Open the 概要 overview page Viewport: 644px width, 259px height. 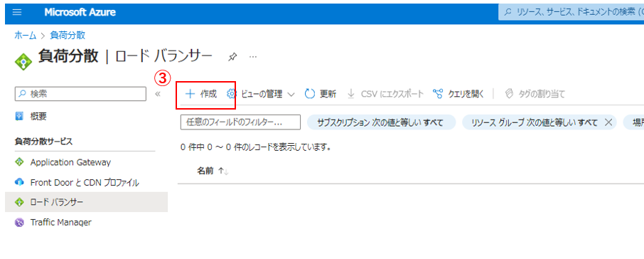pyautogui.click(x=38, y=117)
